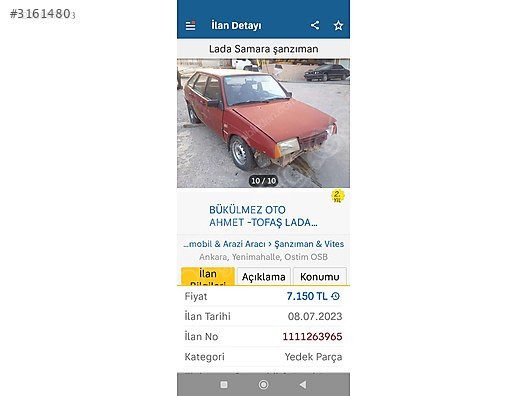528x396 pixels.
Task: Tap the 10 / 10 photo counter
Action: [x=263, y=181]
